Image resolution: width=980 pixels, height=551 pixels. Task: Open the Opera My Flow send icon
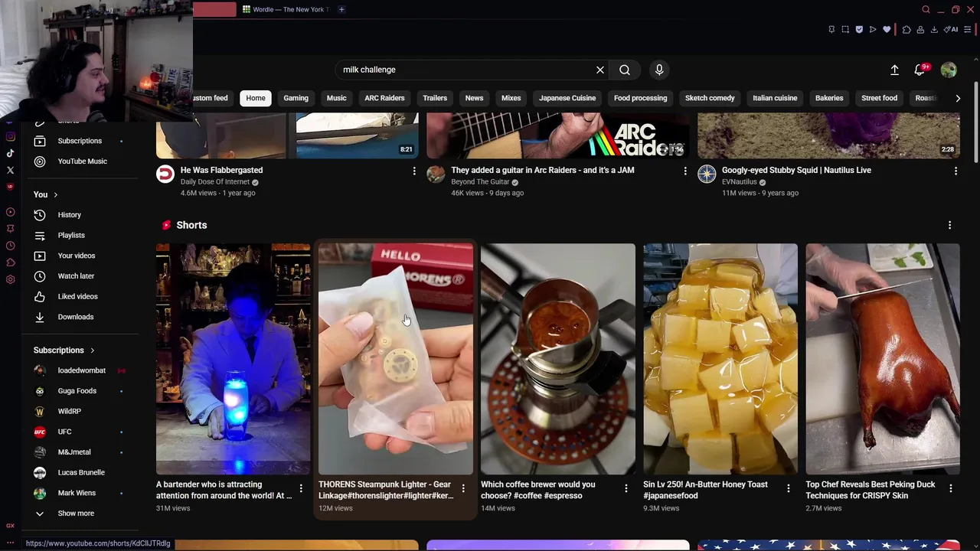tap(873, 29)
